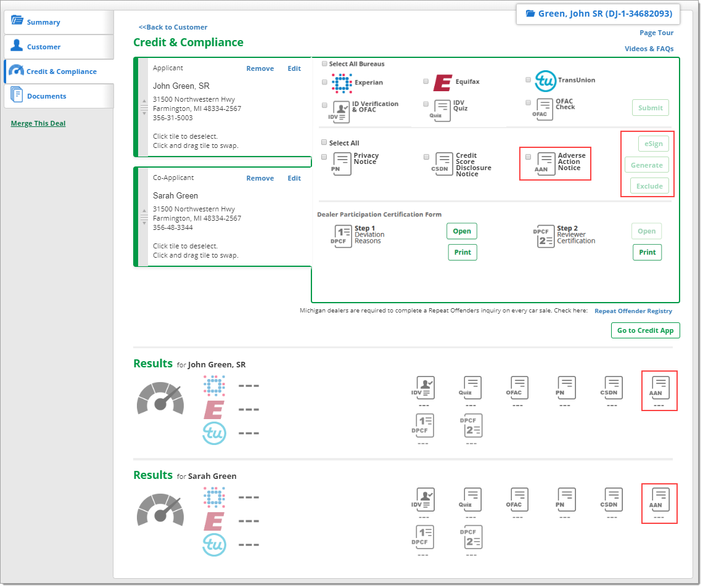
Task: Remove the applicant John Green
Action: click(260, 68)
